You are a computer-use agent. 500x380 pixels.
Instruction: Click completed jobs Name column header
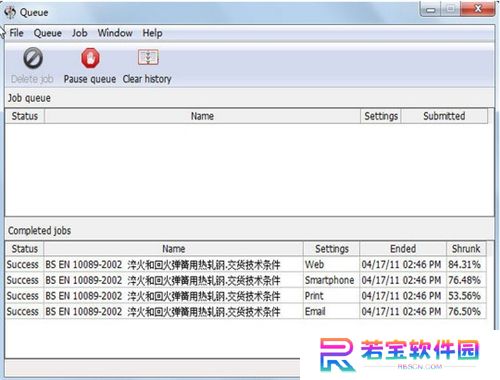(173, 249)
